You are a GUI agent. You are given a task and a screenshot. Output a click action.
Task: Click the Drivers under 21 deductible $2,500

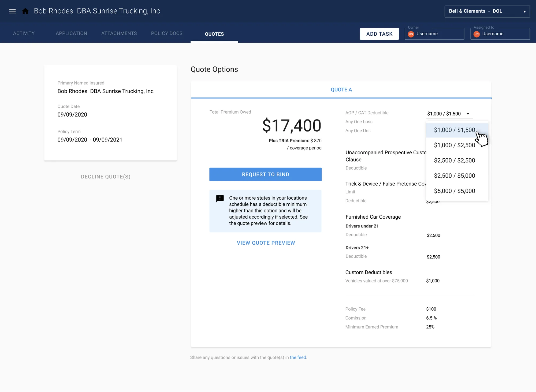click(433, 236)
